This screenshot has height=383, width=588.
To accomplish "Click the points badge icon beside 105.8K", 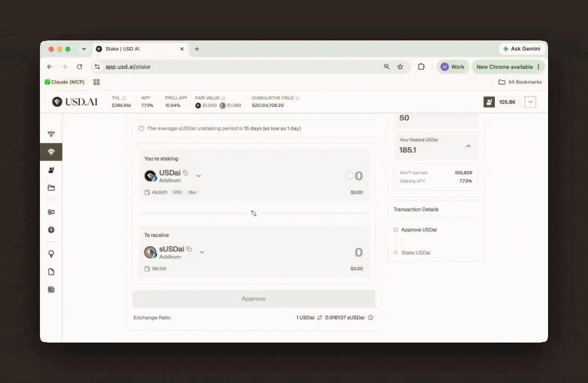I will [x=489, y=102].
